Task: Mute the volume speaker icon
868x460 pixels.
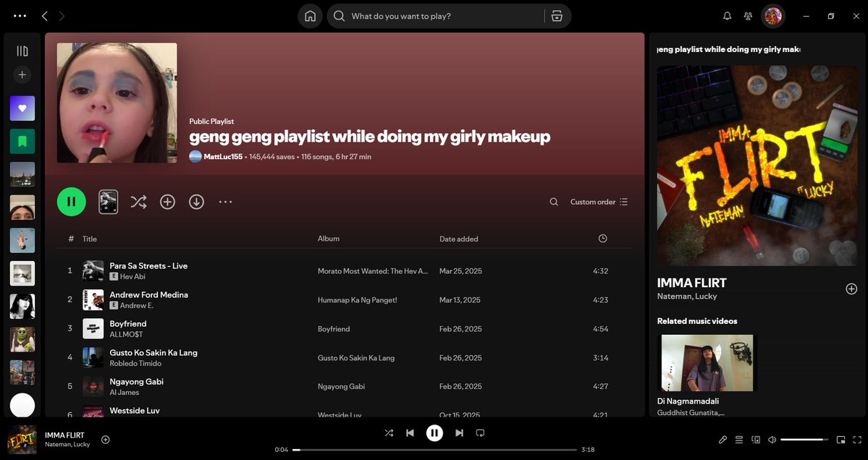Action: pyautogui.click(x=772, y=440)
